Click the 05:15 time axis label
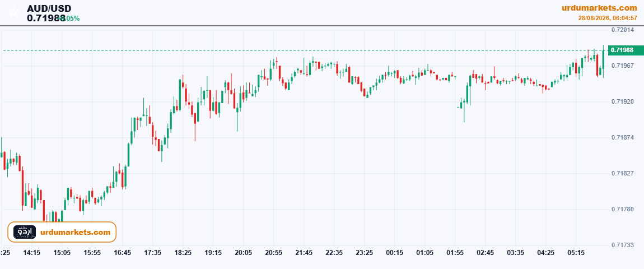The width and height of the screenshot is (644, 269). coord(576,253)
